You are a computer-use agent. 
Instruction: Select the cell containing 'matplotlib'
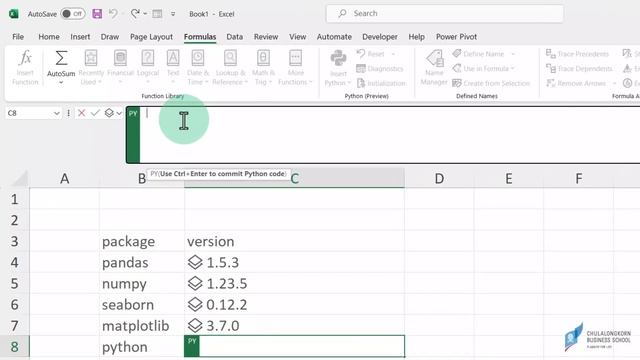142,326
